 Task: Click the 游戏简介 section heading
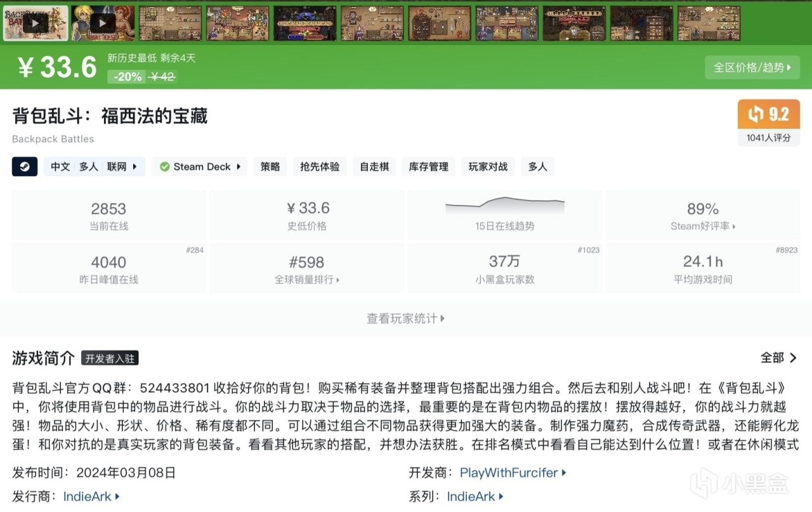click(44, 358)
